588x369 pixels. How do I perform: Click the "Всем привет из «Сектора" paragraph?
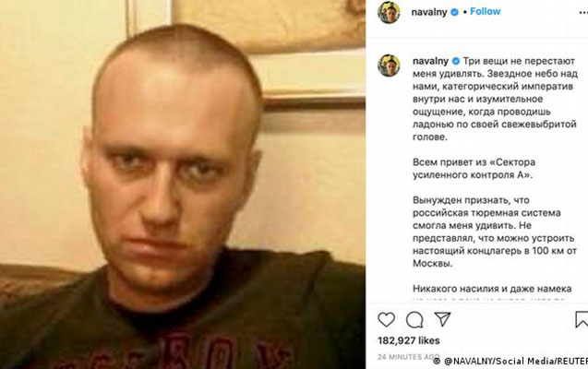tap(474, 169)
